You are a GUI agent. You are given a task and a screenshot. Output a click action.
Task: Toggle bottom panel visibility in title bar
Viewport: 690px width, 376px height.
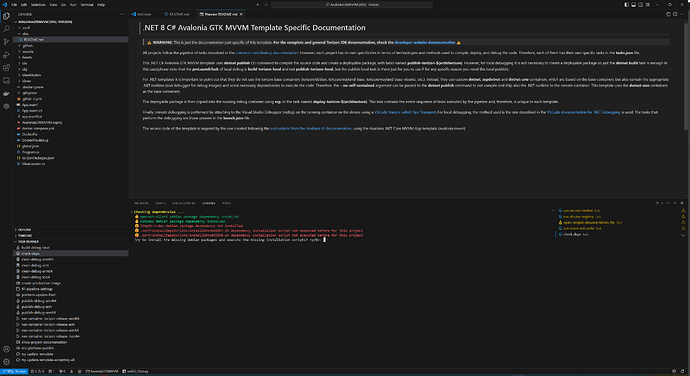pyautogui.click(x=634, y=4)
